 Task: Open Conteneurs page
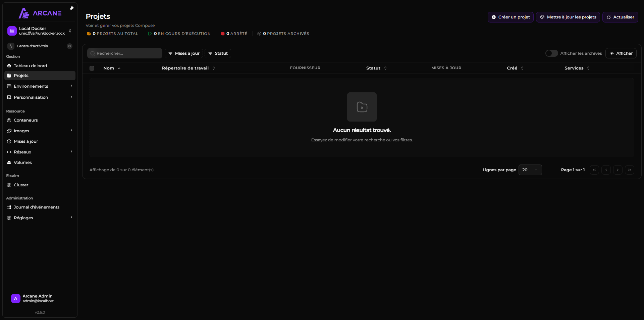click(x=40, y=120)
